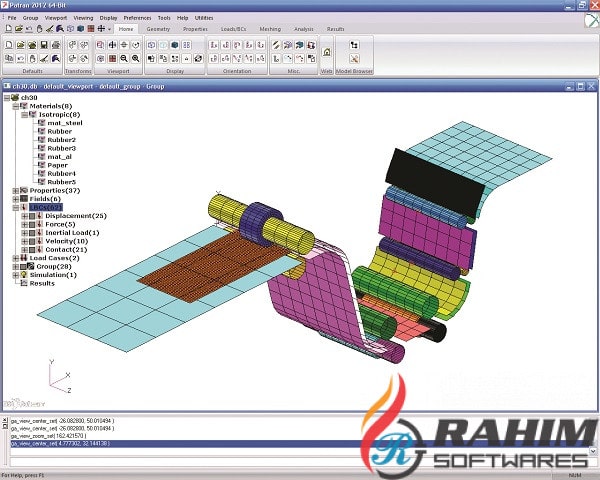Collapse the LBCs node

coord(16,207)
